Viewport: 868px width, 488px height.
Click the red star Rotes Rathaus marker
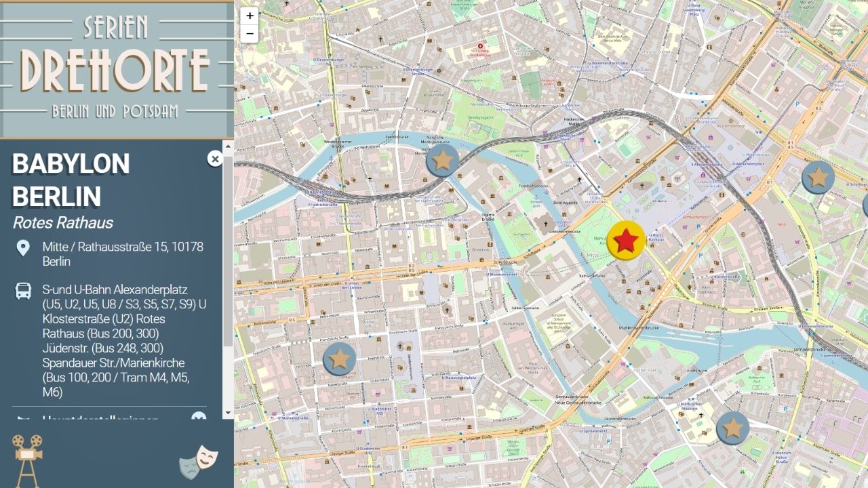626,241
